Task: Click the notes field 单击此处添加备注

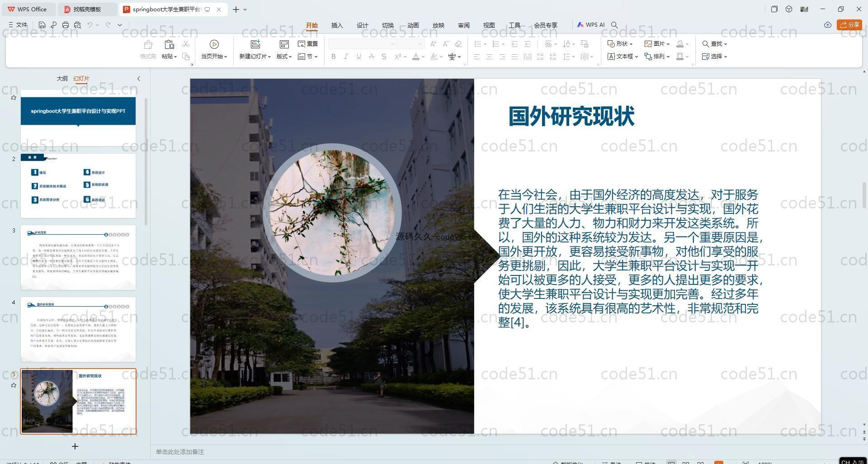Action: point(180,452)
